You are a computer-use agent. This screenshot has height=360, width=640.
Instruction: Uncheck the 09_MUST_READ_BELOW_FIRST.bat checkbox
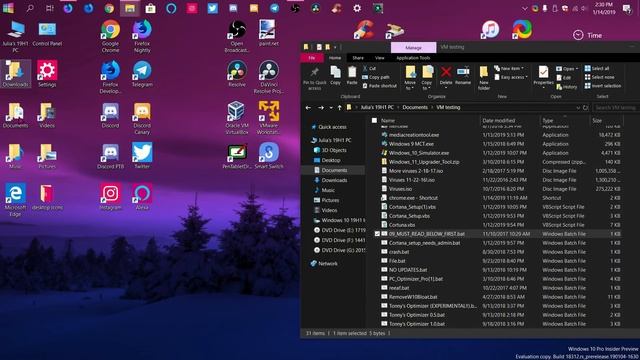[377, 234]
